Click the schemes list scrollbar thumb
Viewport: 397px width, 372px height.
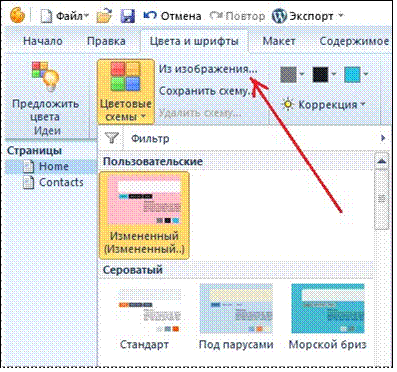click(382, 199)
